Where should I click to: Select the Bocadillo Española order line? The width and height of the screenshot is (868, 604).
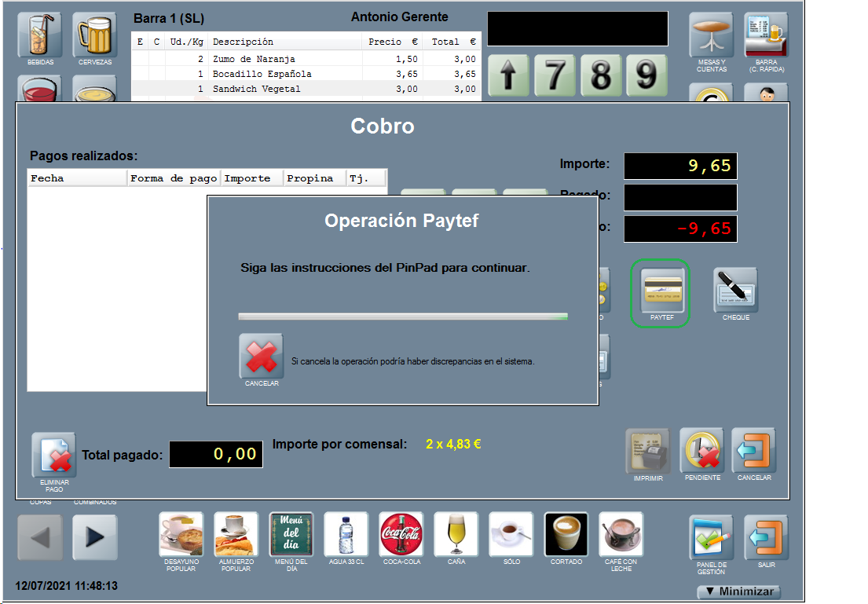point(306,74)
